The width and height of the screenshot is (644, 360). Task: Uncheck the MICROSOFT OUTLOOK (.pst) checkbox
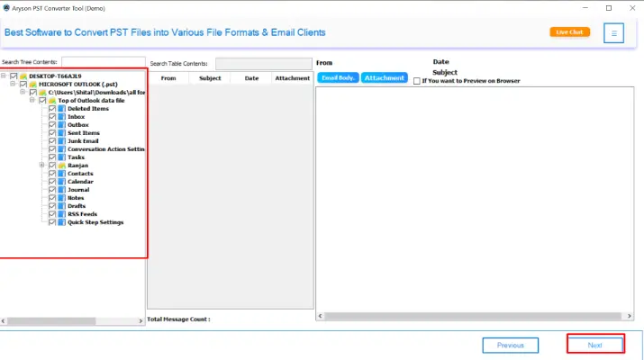pos(23,85)
